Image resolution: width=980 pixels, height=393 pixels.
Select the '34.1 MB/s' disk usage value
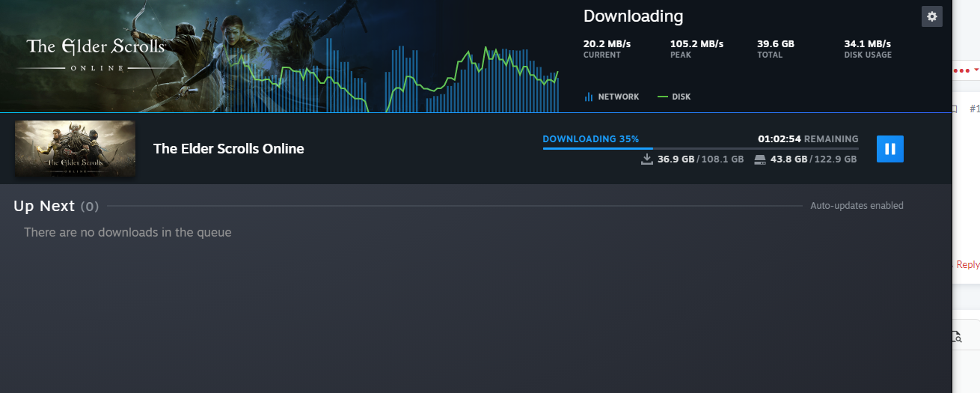click(868, 43)
